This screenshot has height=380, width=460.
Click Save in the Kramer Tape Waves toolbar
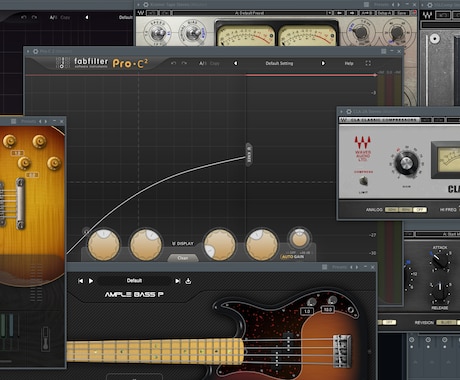(x=402, y=13)
